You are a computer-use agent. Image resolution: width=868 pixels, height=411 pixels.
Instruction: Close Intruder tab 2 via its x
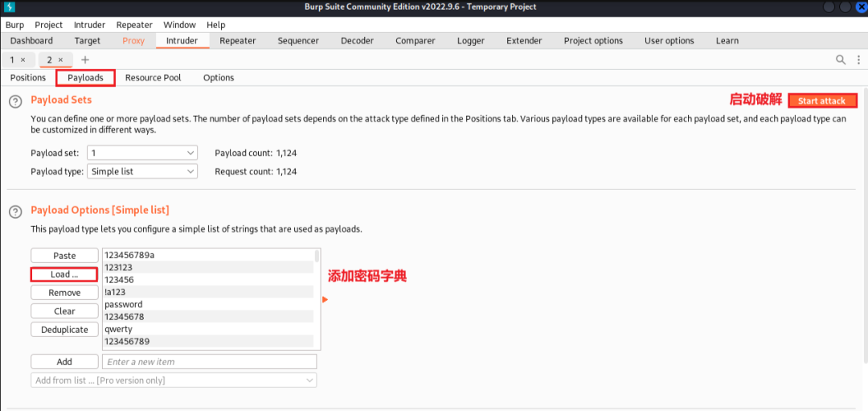pyautogui.click(x=61, y=60)
